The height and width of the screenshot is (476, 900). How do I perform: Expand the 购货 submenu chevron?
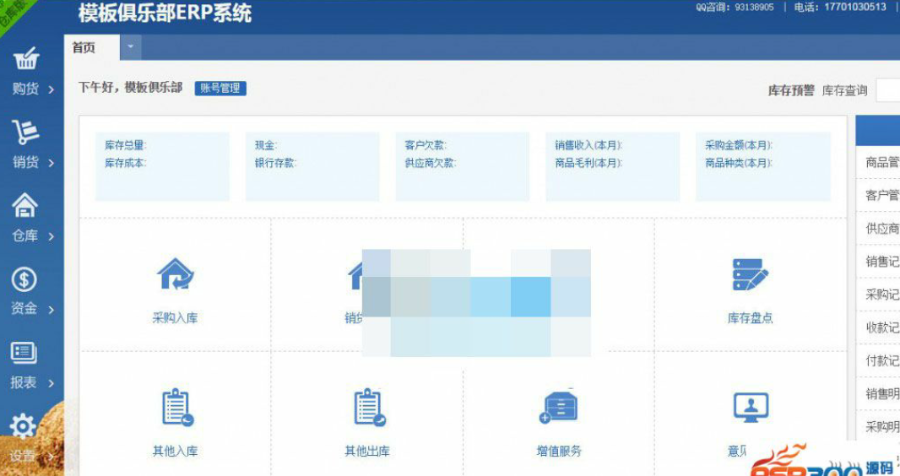tap(51, 90)
